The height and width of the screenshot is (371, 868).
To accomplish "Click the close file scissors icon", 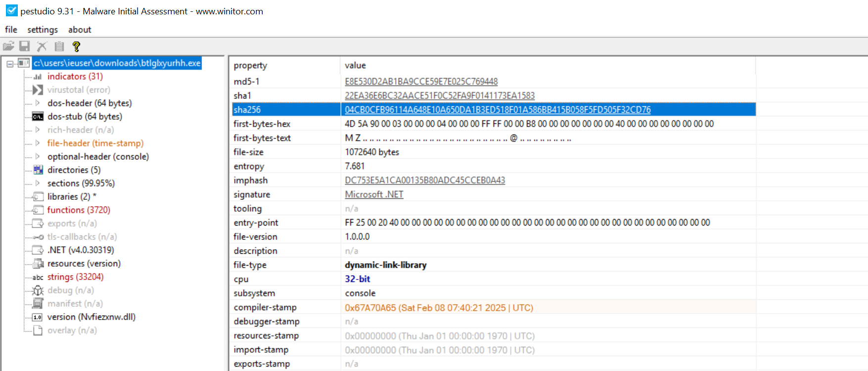I will coord(42,46).
